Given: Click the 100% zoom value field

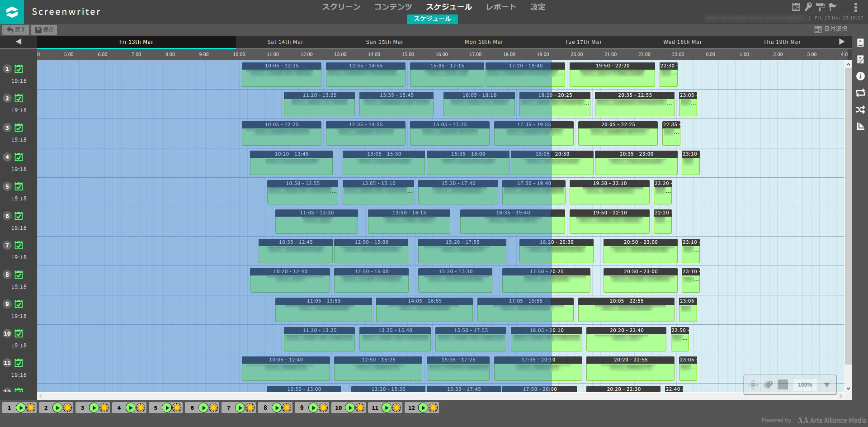Looking at the screenshot, I should pos(805,385).
